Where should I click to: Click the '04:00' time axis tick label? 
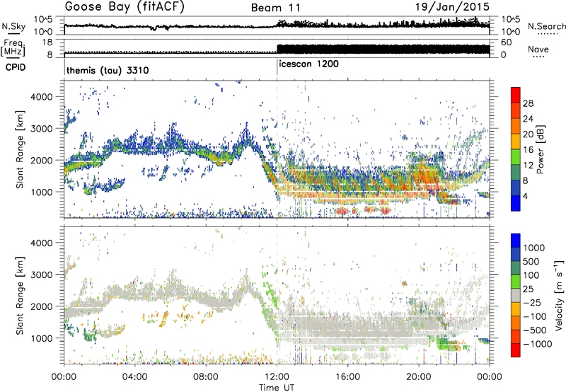click(134, 377)
